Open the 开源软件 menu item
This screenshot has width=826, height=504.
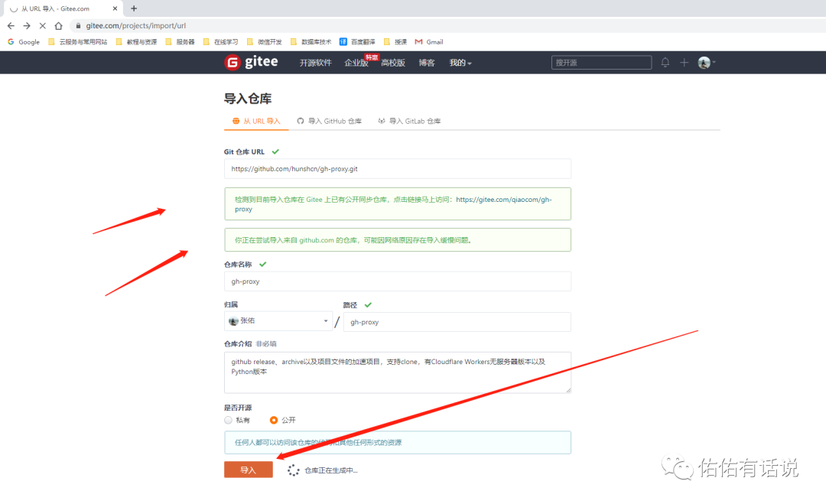coord(316,63)
